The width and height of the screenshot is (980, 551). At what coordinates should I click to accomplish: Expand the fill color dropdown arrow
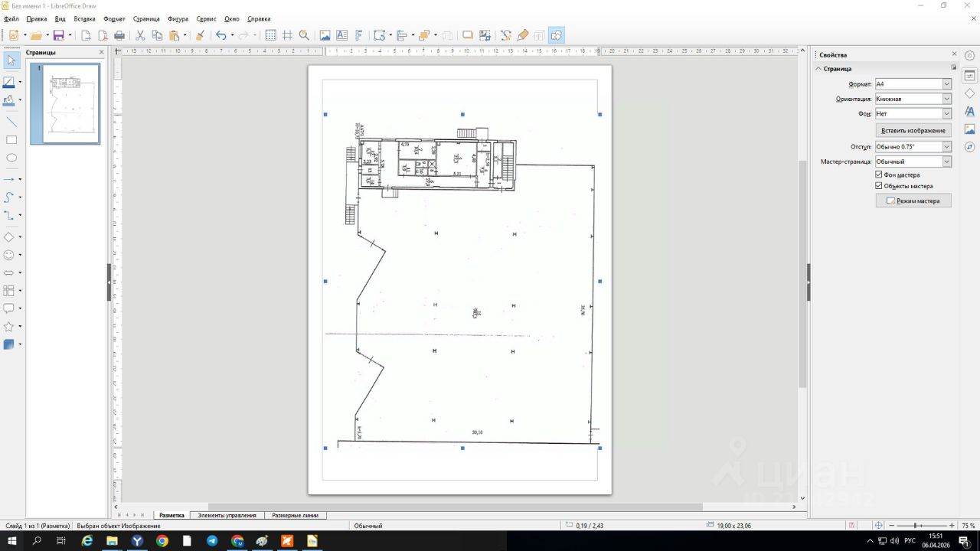pos(20,100)
